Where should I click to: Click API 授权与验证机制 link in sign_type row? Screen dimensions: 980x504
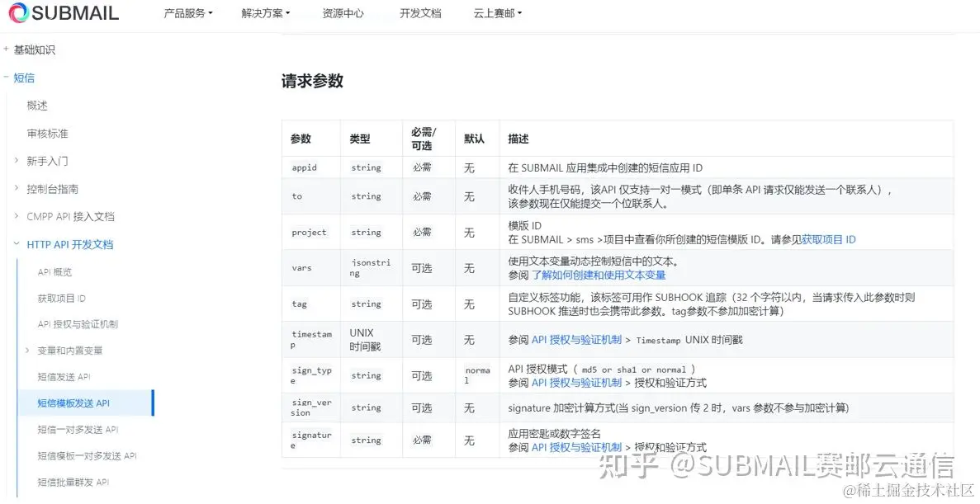point(576,382)
